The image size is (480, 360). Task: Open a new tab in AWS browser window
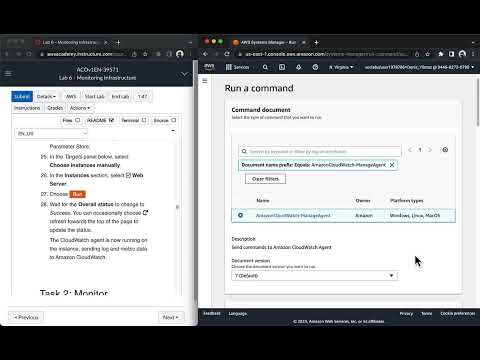pos(316,42)
